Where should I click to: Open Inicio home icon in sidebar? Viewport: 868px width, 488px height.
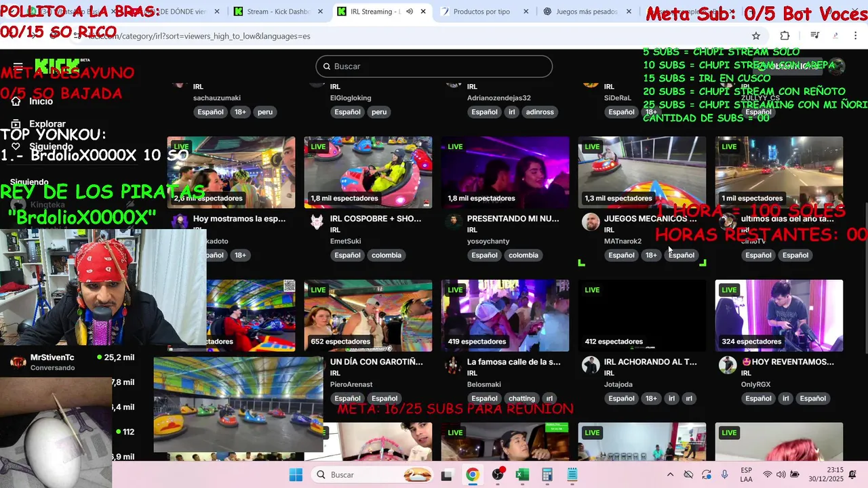click(16, 101)
